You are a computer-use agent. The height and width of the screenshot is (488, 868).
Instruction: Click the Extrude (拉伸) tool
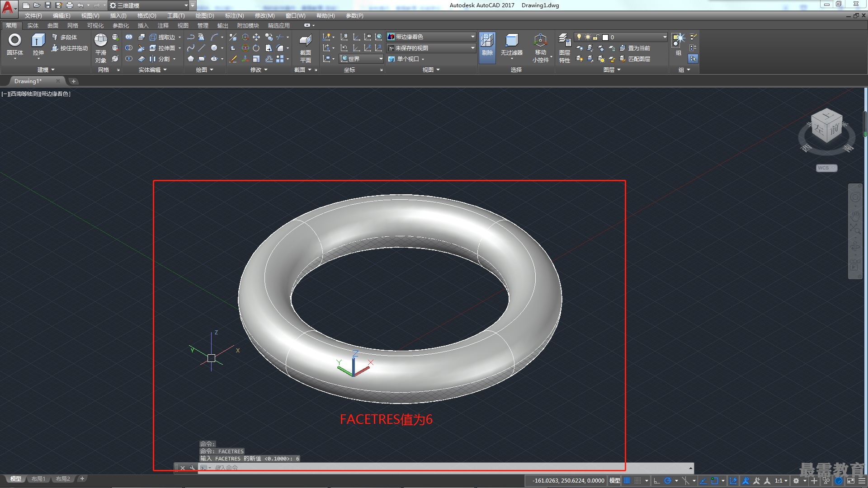(x=38, y=44)
